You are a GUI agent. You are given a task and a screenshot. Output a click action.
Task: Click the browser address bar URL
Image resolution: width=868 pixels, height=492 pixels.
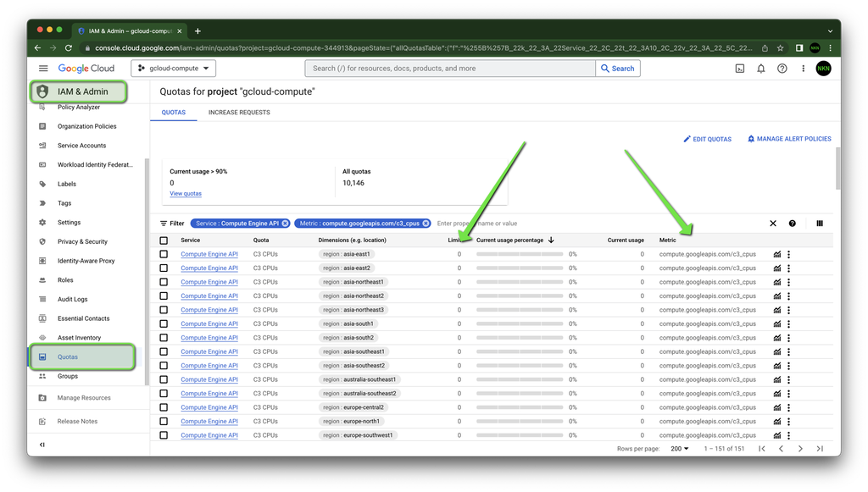pyautogui.click(x=424, y=48)
